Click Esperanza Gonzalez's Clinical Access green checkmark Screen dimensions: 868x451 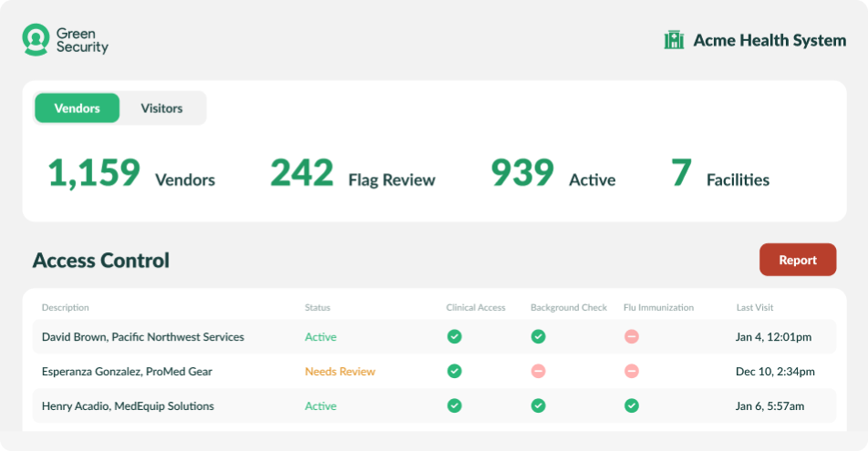[x=454, y=372]
